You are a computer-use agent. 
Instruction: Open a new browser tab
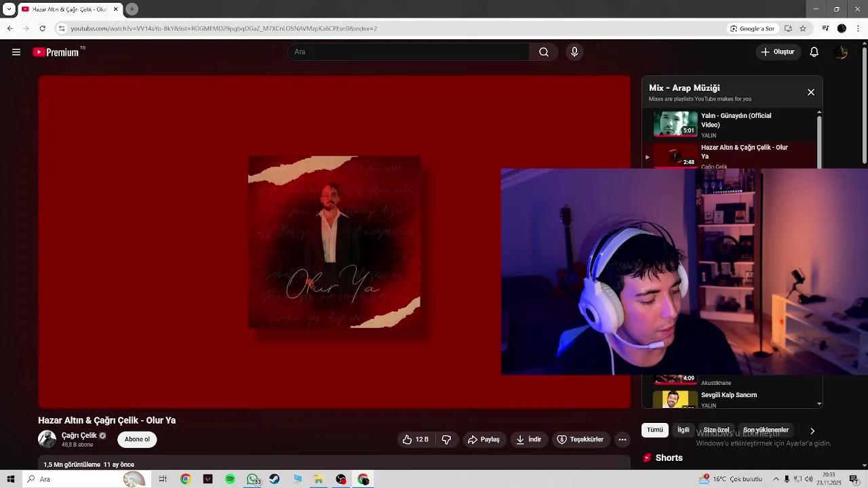pos(132,9)
